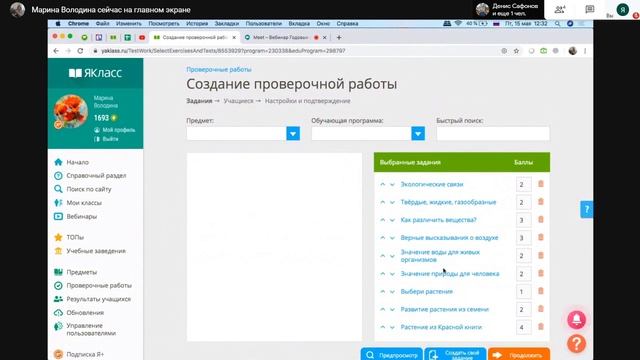Open the Обучающая программа dropdown

tap(418, 133)
